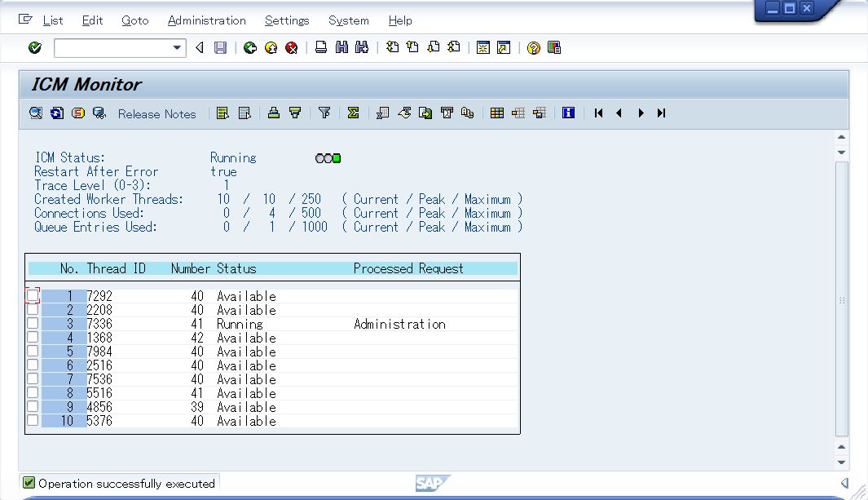Click the Print icon in standard toolbar
Viewport: 868px width, 500px height.
tap(321, 48)
